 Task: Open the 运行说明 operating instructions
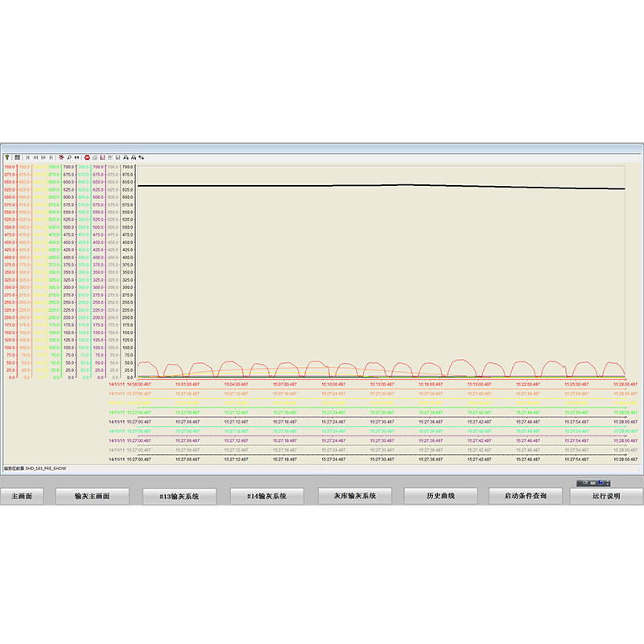(606, 497)
